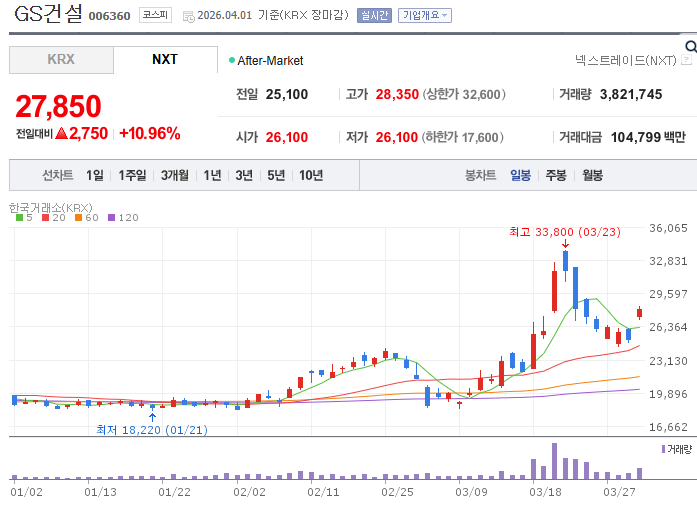Select the 월봉 monthly candle chart

tap(593, 176)
